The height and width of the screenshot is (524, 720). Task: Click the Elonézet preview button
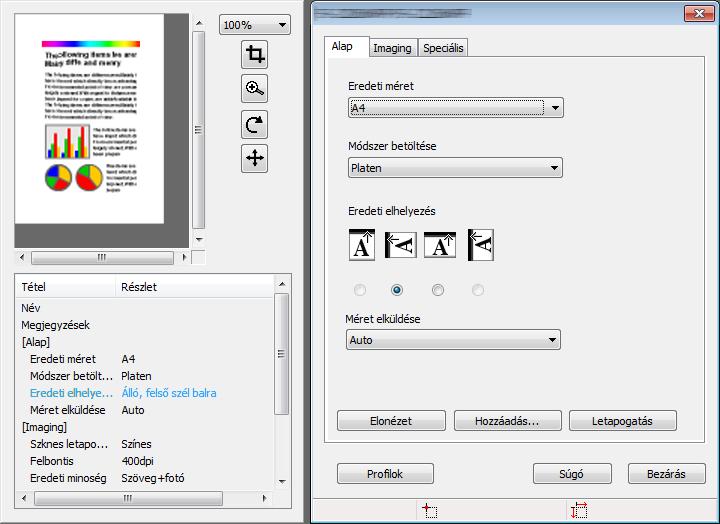(x=391, y=421)
